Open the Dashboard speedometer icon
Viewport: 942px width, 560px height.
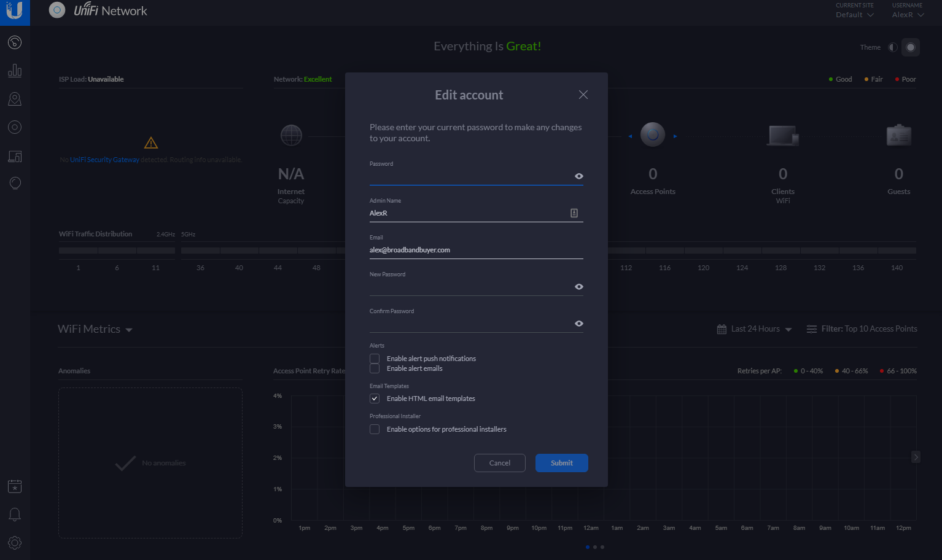15,42
